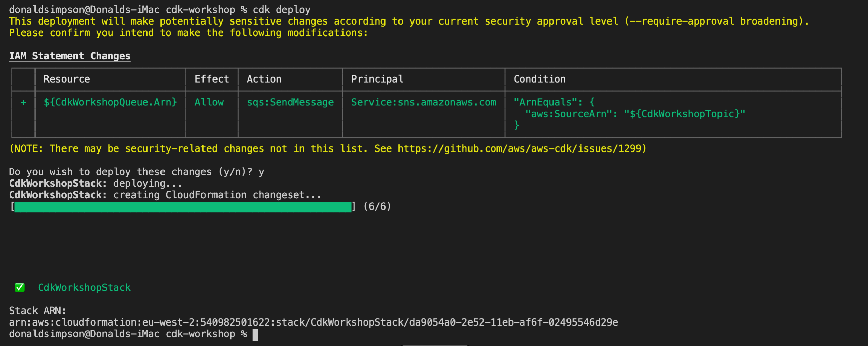Click the green checkmark beside CdkWorkshopStack

click(20, 288)
